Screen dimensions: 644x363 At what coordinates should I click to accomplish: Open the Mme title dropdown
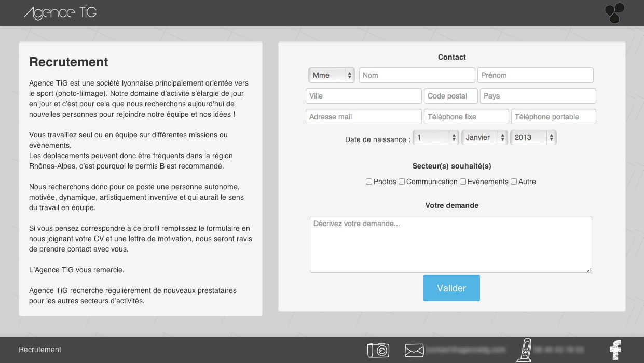pyautogui.click(x=331, y=75)
